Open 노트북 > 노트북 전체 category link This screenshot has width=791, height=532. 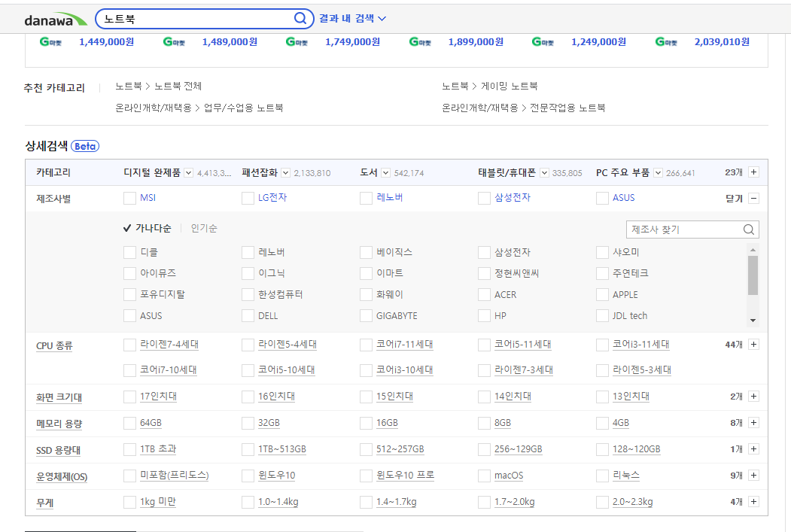pyautogui.click(x=158, y=87)
